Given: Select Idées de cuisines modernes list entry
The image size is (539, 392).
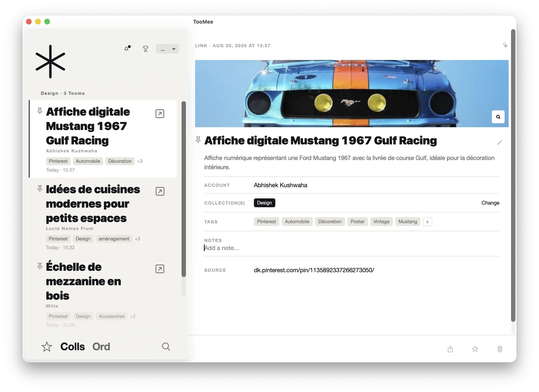Looking at the screenshot, I should click(x=103, y=216).
